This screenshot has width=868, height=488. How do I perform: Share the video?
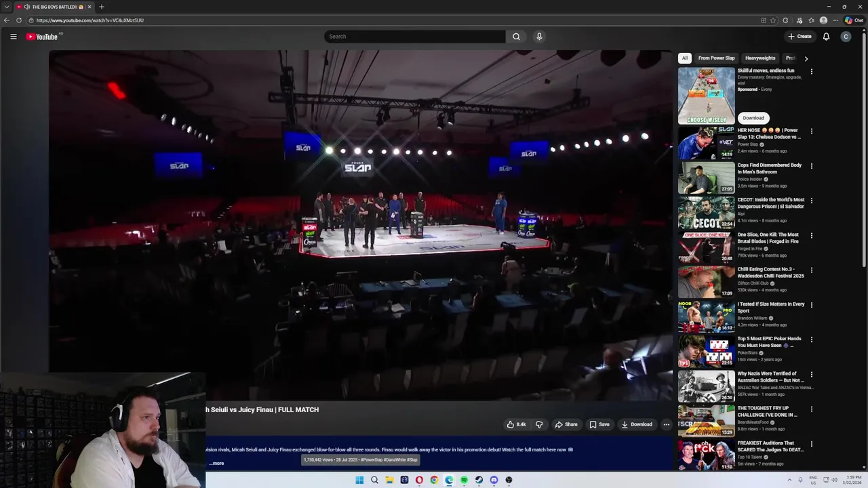pos(566,424)
